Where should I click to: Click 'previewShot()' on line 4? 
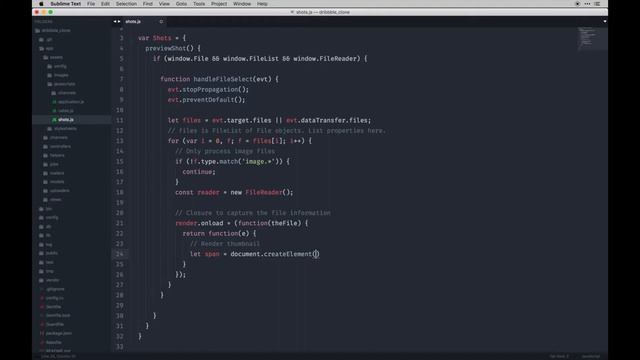(169, 48)
